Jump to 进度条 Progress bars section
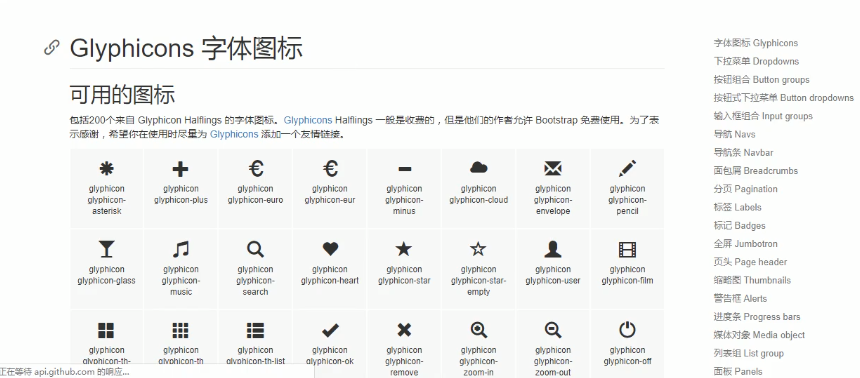 (x=757, y=317)
